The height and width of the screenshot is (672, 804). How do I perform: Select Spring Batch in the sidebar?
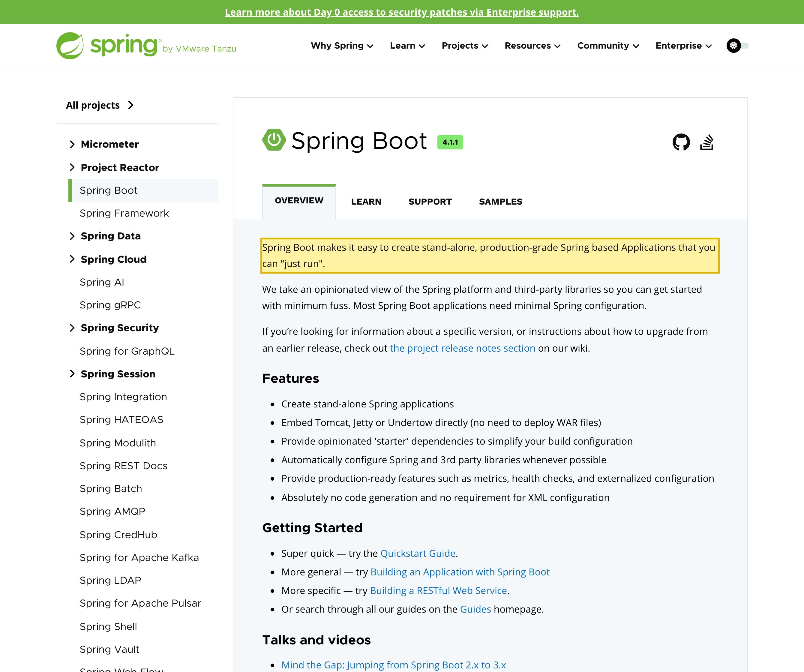(111, 489)
